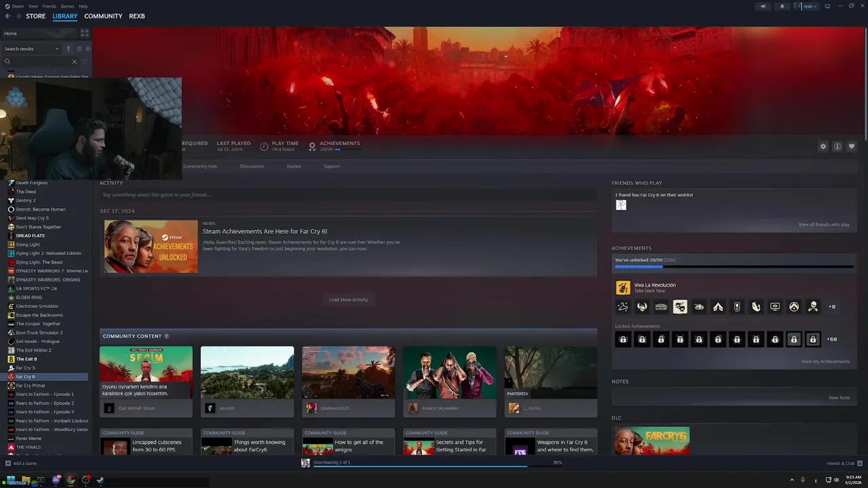
Task: Go forward with the navigation arrow
Action: pos(18,16)
